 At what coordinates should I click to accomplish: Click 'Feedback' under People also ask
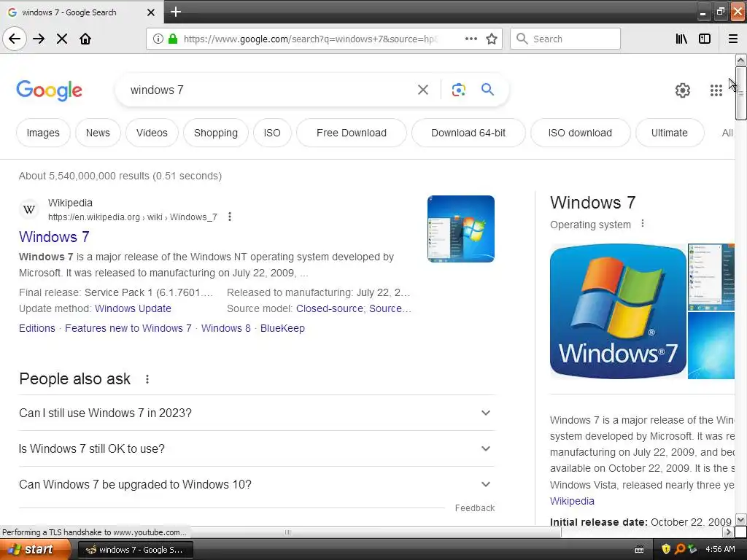pos(474,508)
